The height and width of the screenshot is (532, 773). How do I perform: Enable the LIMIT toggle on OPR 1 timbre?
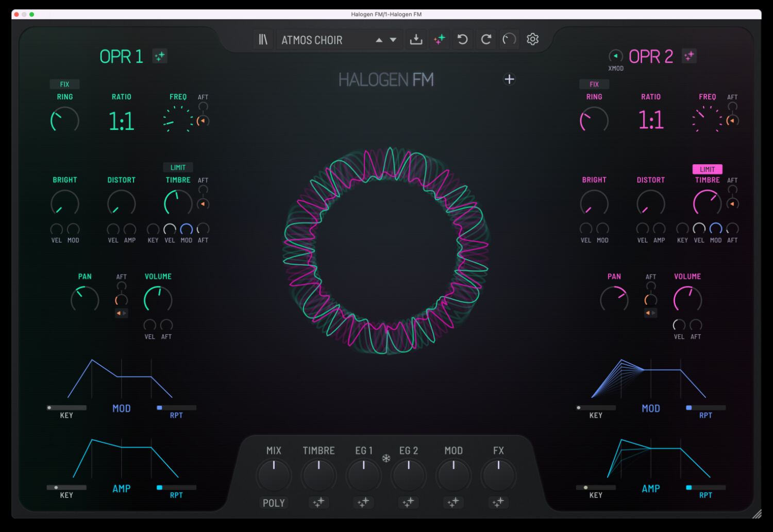pyautogui.click(x=178, y=167)
